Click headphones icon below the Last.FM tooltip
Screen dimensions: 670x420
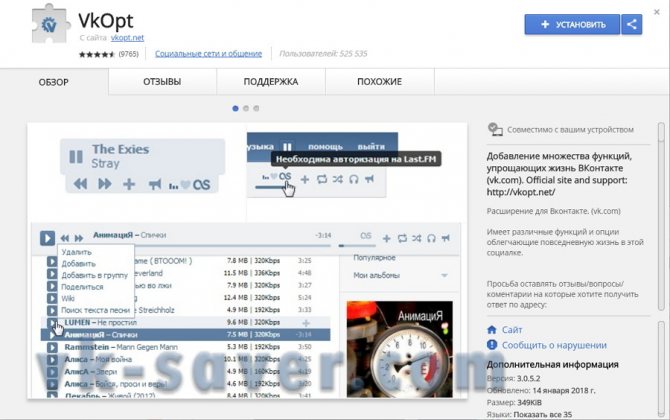353,179
